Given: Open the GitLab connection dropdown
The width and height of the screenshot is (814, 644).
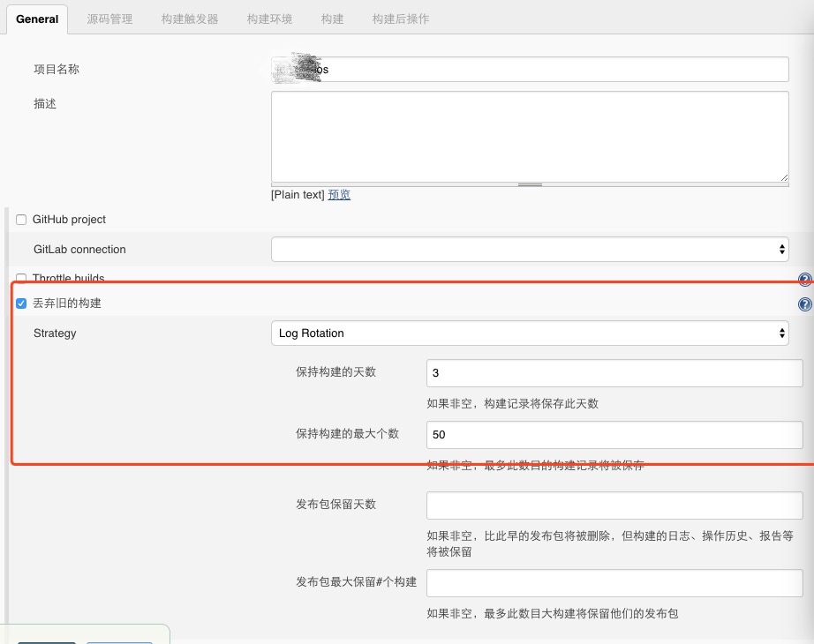Looking at the screenshot, I should [530, 250].
